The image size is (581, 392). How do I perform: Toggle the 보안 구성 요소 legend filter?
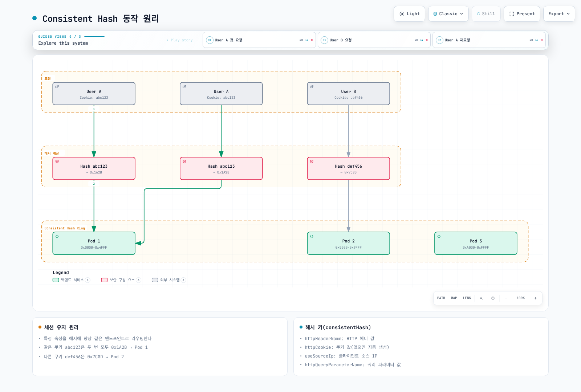(121, 280)
